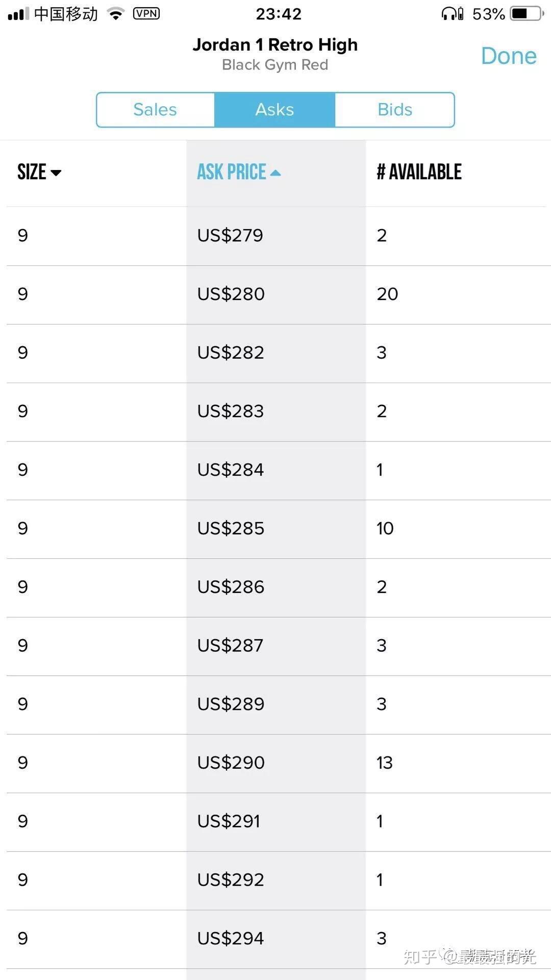Select the US$290 ask with 13 available

point(275,763)
